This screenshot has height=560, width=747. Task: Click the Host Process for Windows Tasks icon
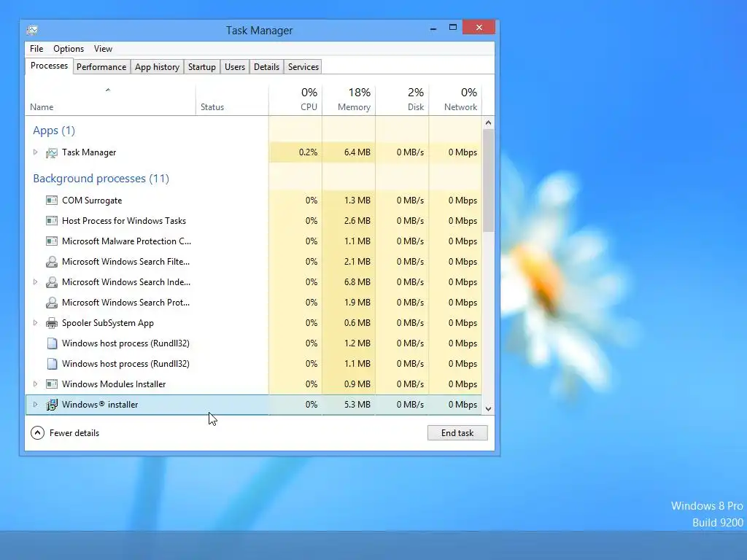click(52, 221)
